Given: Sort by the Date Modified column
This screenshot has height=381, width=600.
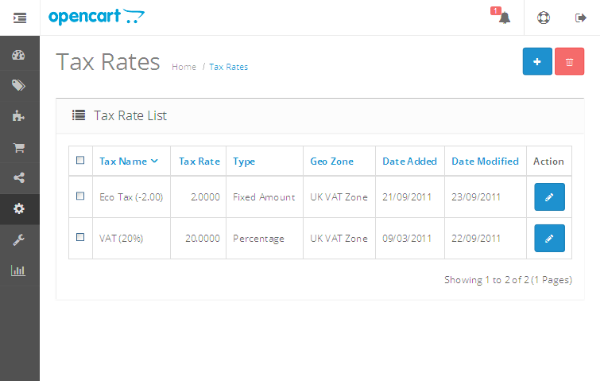Looking at the screenshot, I should [x=485, y=161].
